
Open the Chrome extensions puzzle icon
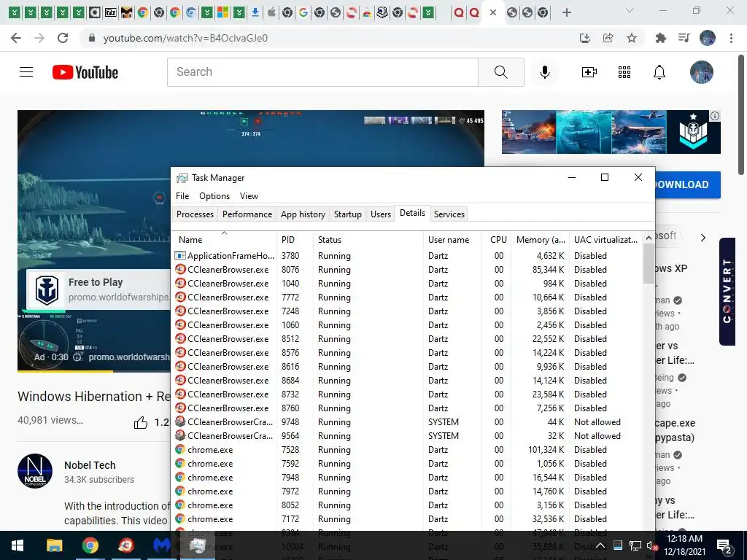tap(660, 38)
